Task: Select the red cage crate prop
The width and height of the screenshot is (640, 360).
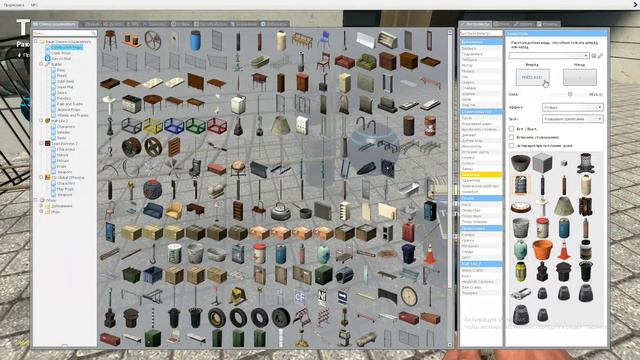Action: [x=217, y=126]
